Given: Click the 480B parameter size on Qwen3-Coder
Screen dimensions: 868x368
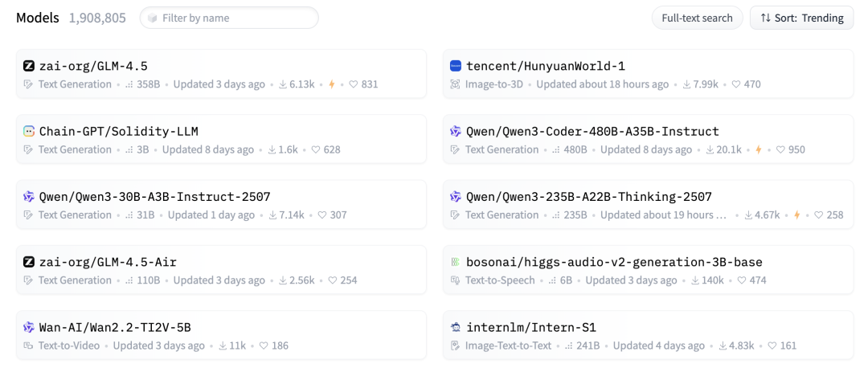Looking at the screenshot, I should [x=575, y=150].
